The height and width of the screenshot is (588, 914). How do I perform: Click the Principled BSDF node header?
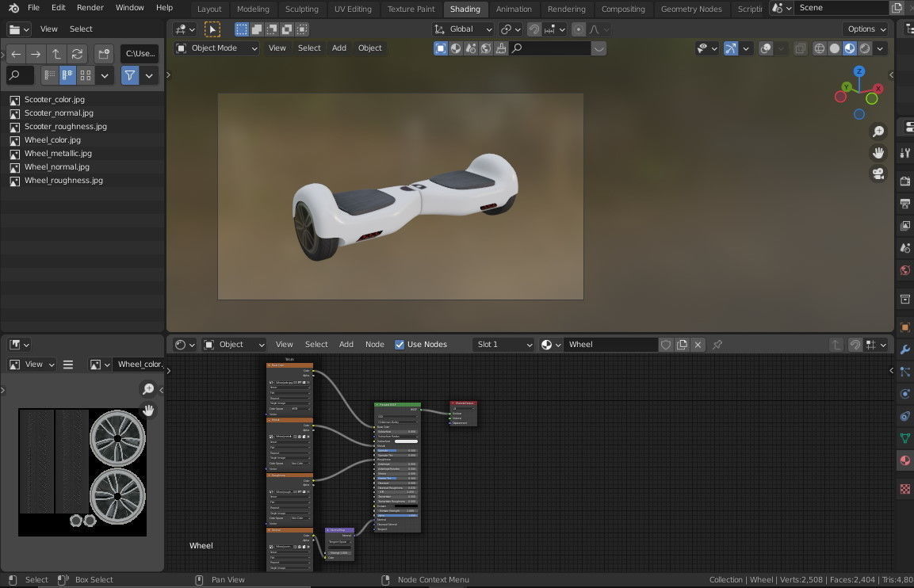pos(397,404)
